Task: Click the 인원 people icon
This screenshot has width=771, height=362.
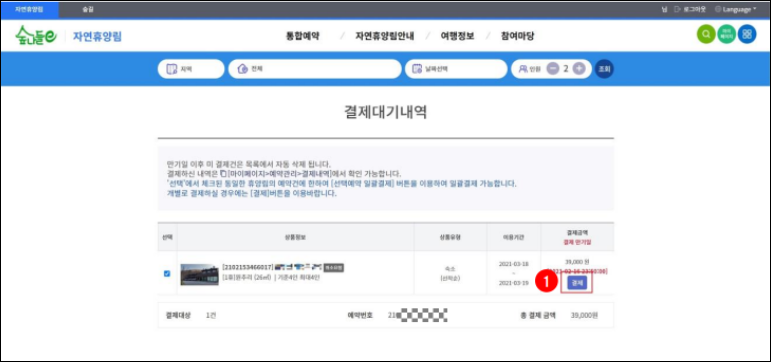Action: pyautogui.click(x=523, y=69)
